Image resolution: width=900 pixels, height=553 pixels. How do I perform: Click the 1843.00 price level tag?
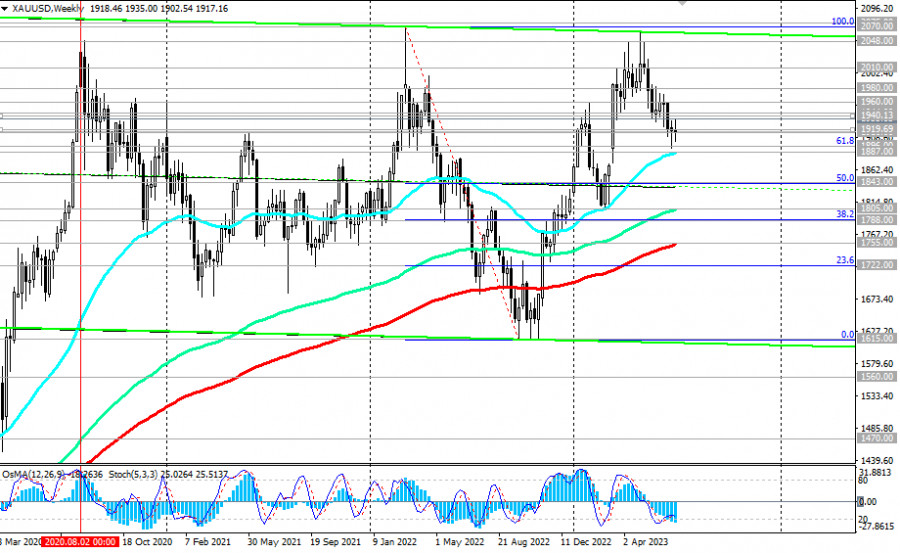pos(876,181)
